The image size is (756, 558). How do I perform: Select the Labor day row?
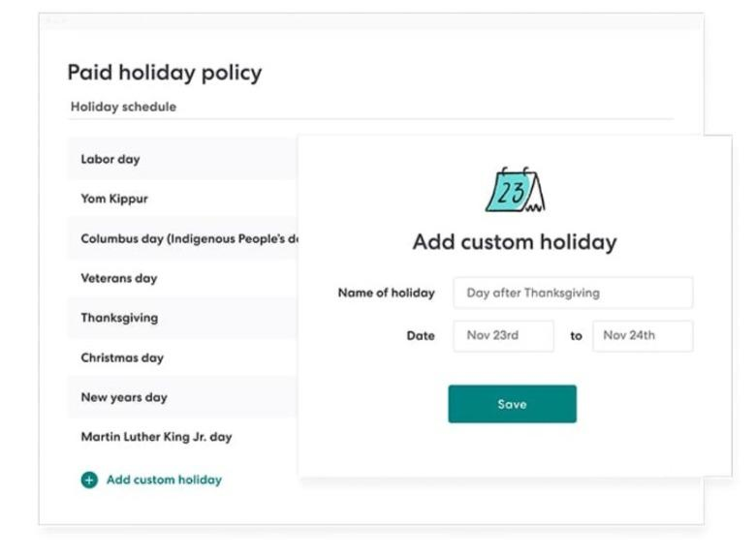(183, 159)
